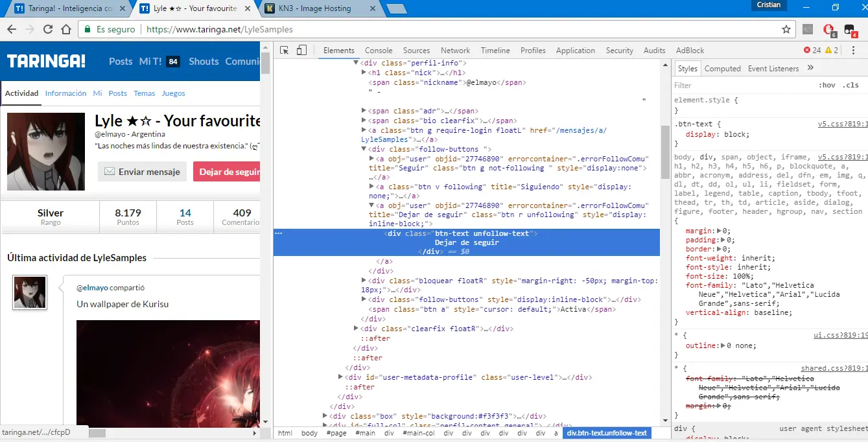This screenshot has width=868, height=442.
Task: Open the AdBlock DevTools panel
Action: [x=690, y=51]
